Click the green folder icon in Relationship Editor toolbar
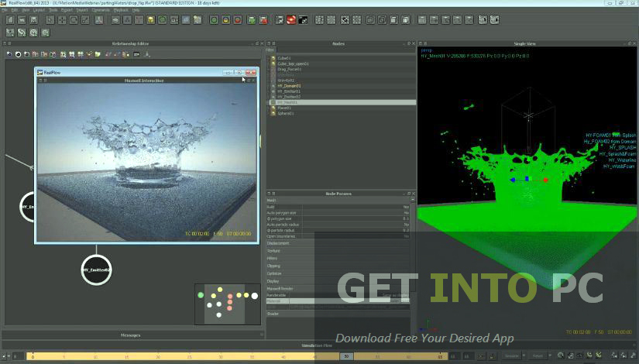This screenshot has width=639, height=364. pyautogui.click(x=98, y=54)
